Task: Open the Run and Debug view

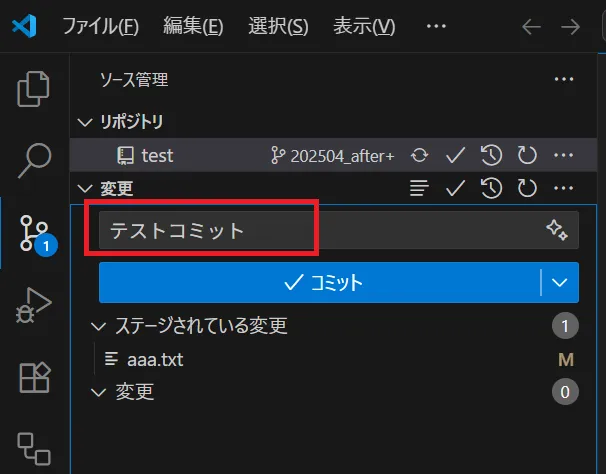Action: pos(34,305)
